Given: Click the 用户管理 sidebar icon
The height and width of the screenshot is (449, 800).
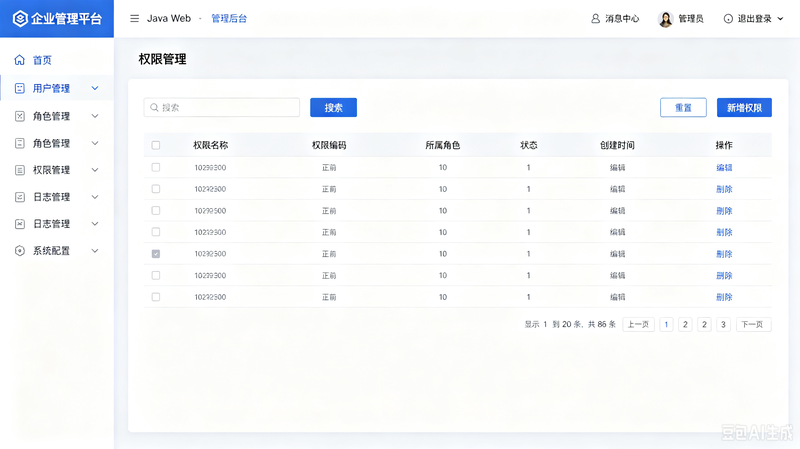Looking at the screenshot, I should (19, 88).
